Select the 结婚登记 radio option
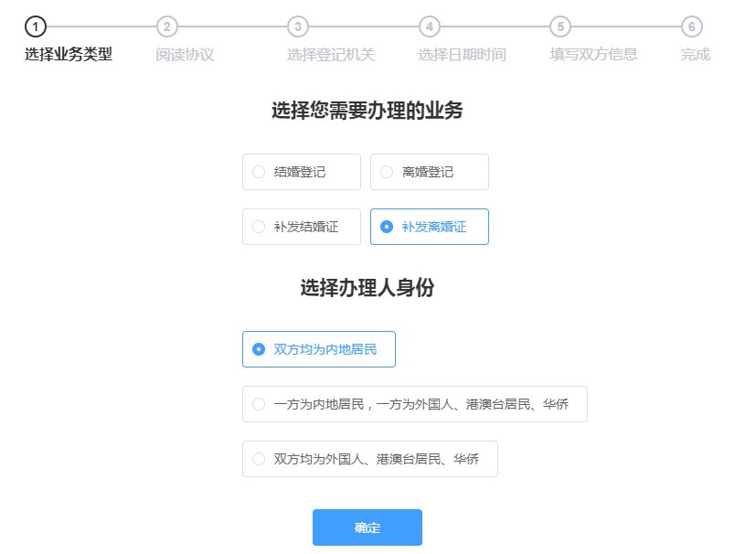756x554 pixels. click(x=302, y=172)
